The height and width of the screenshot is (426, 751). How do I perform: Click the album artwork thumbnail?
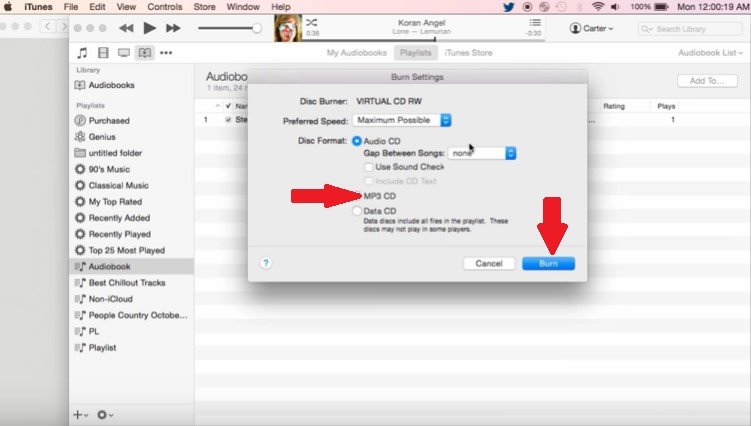(288, 28)
